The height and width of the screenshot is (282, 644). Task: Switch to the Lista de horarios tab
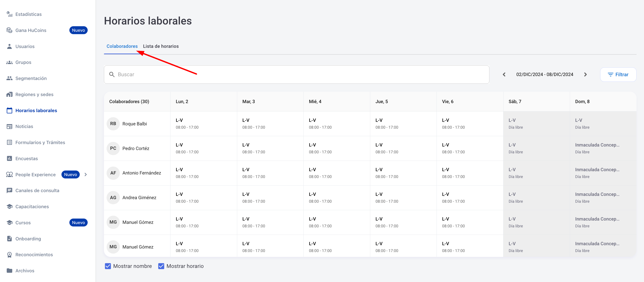coord(161,46)
